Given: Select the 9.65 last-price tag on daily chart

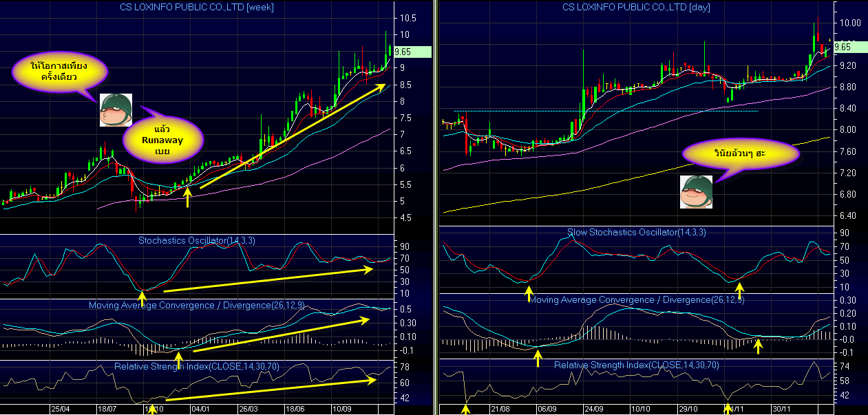Looking at the screenshot, I should click(850, 47).
